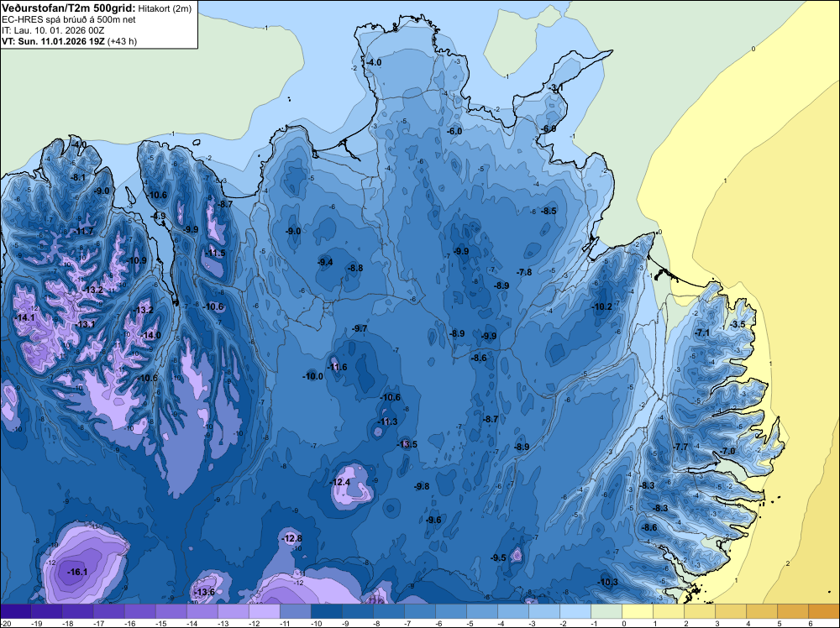Click the -13.5 temperature label
This screenshot has height=628, width=840.
click(x=407, y=444)
